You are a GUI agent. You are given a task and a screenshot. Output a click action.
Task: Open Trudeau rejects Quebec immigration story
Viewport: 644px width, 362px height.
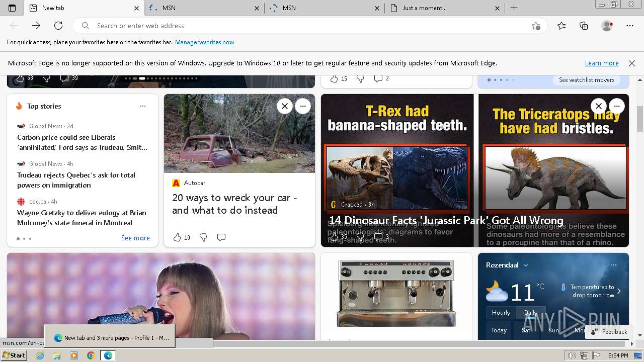[x=76, y=180]
